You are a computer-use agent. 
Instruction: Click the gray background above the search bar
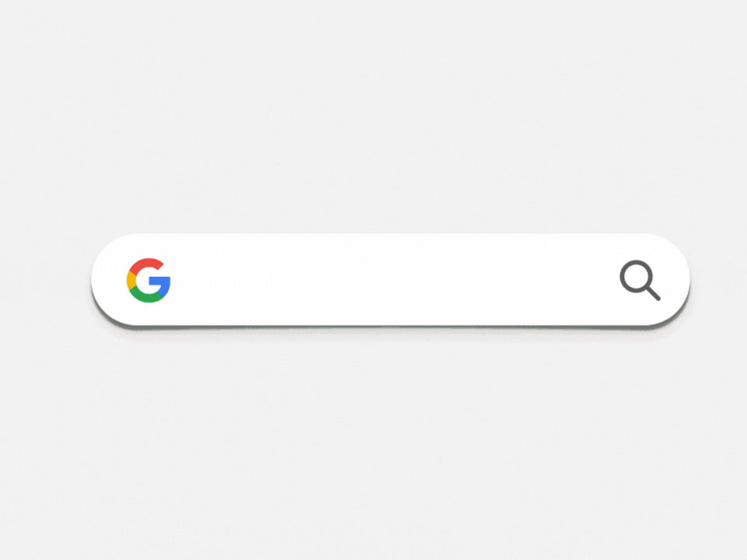tap(373, 117)
